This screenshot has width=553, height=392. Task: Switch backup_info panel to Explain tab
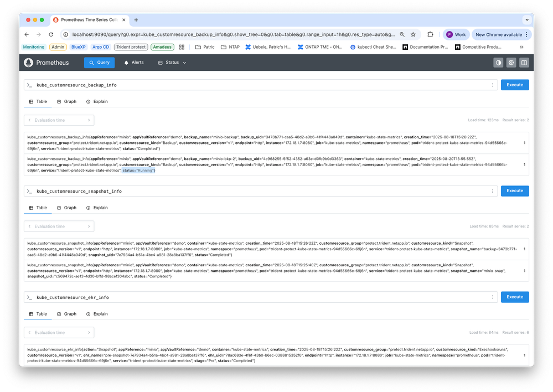point(97,102)
